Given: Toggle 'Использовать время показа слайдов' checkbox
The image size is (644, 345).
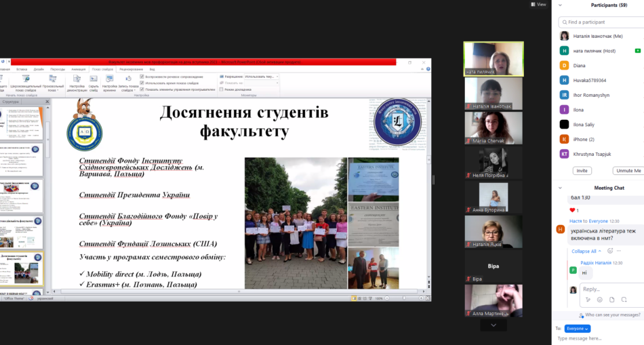Looking at the screenshot, I should (x=142, y=83).
